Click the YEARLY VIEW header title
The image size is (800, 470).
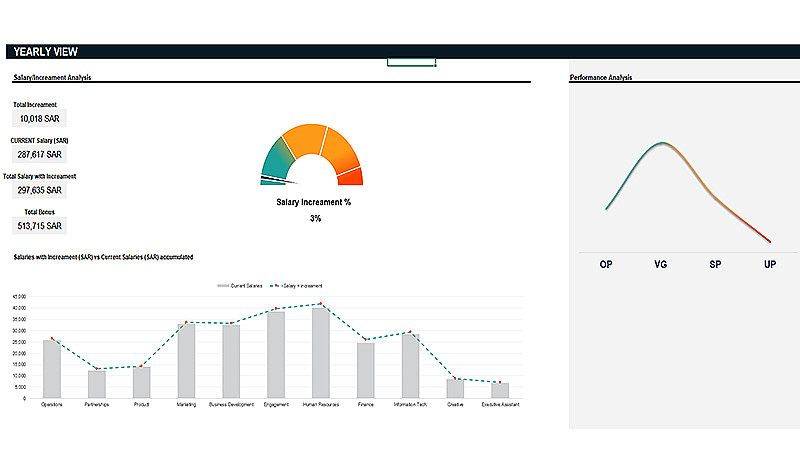[45, 52]
